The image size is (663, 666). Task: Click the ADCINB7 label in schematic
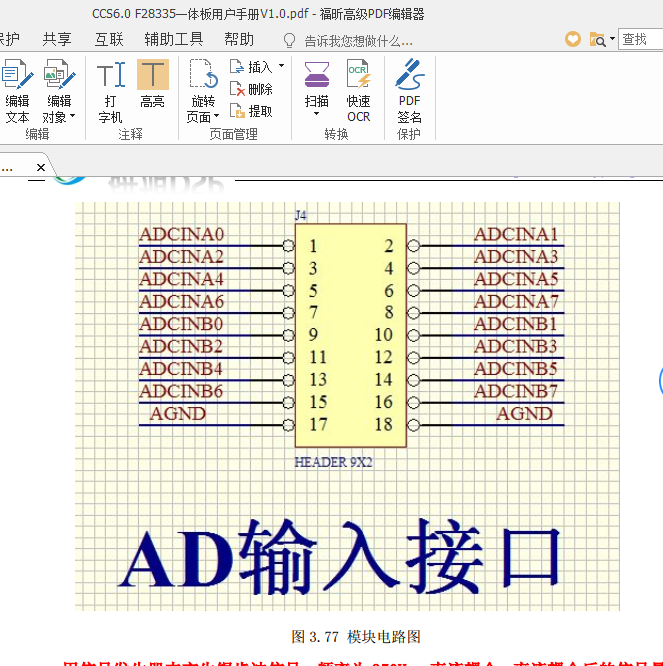pos(516,391)
